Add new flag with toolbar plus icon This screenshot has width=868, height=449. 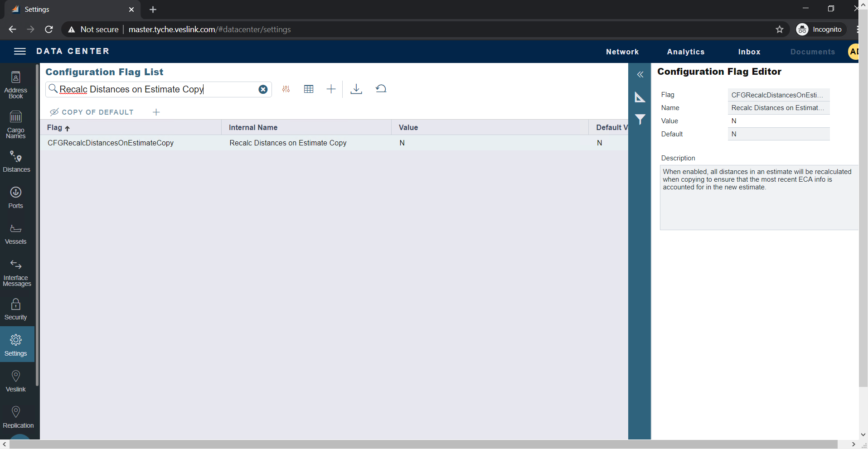tap(331, 89)
